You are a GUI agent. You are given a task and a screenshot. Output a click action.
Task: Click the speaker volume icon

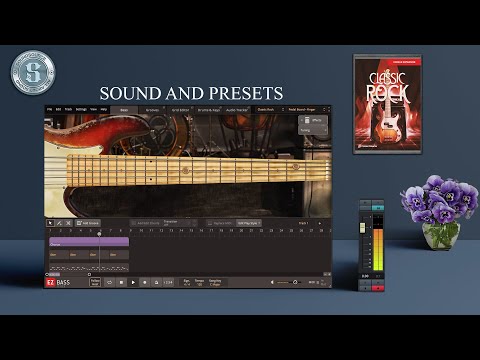272,282
